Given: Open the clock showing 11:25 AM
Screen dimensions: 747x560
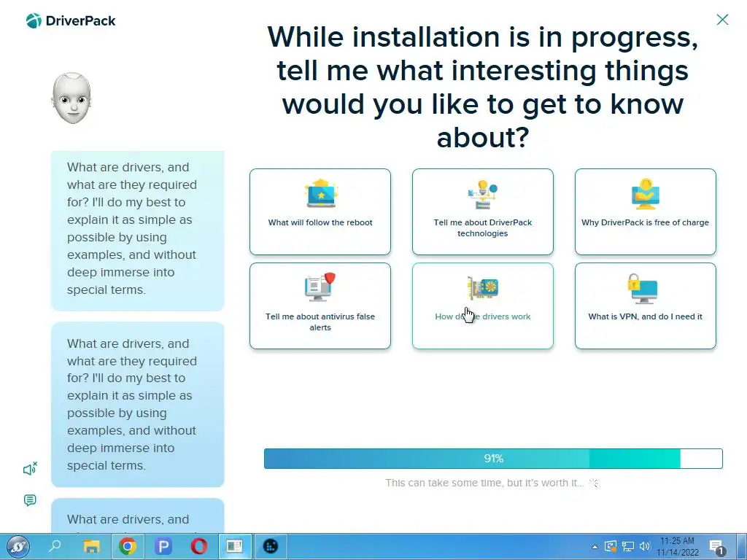Looking at the screenshot, I should [678, 547].
